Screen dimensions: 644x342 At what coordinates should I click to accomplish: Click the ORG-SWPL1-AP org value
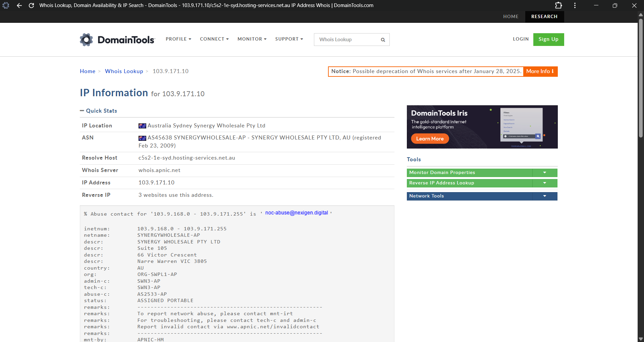157,275
